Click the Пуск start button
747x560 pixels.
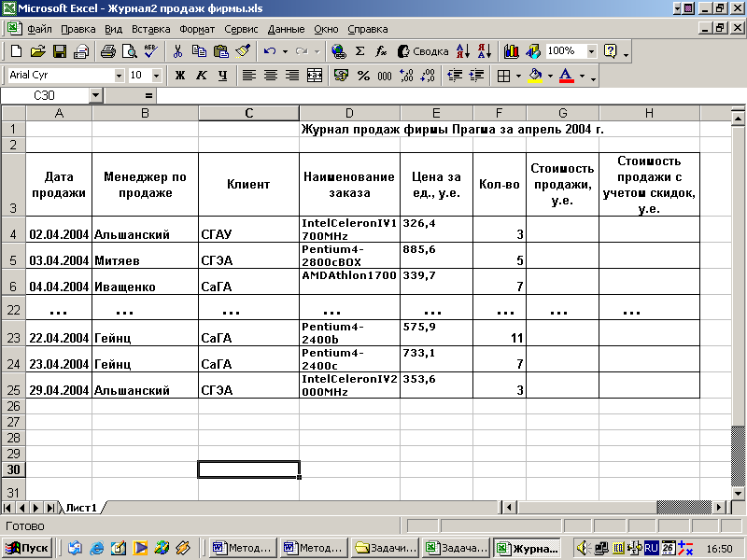point(27,548)
